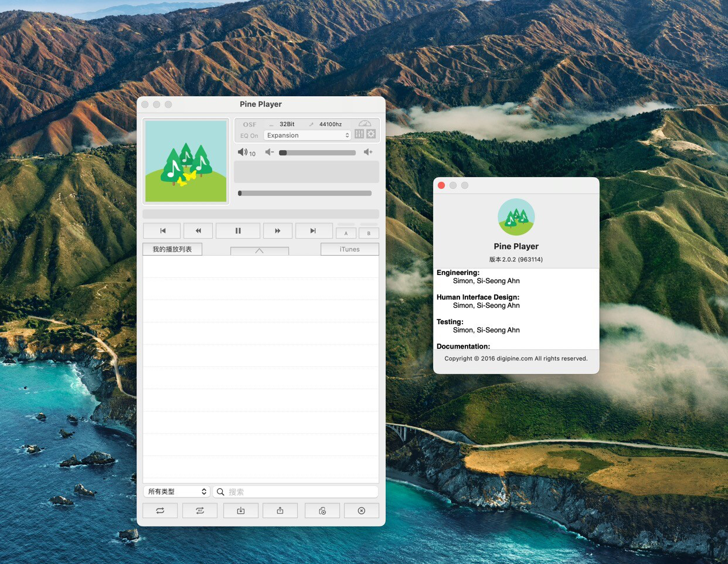Viewport: 728px width, 564px height.
Task: Click the search magnifier icon
Action: 220,492
